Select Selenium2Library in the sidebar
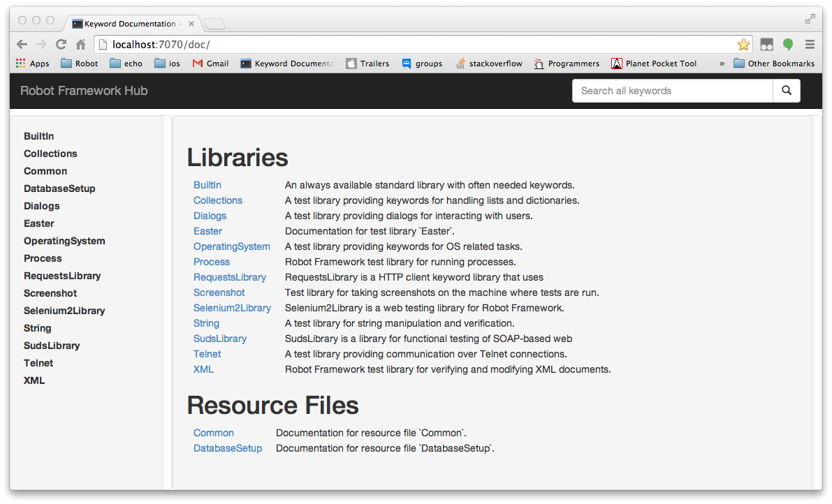The image size is (832, 504). 64,311
